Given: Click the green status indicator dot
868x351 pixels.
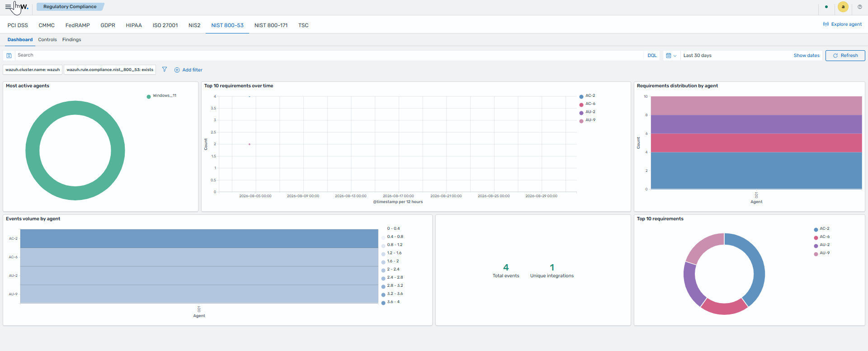Looking at the screenshot, I should 826,7.
